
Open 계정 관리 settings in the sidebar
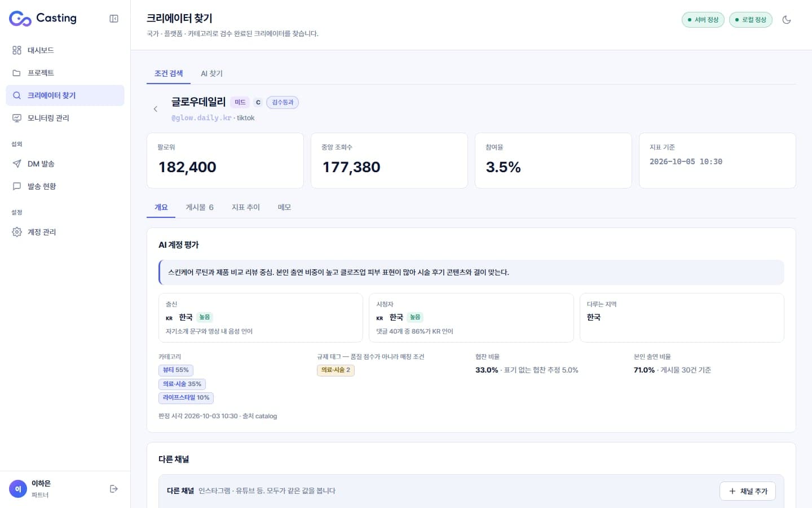pyautogui.click(x=65, y=232)
